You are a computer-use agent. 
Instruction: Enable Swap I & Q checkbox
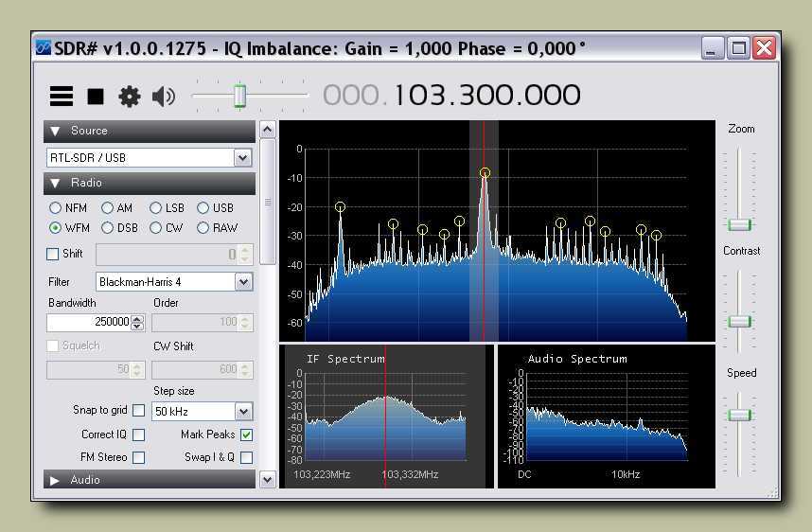pos(246,458)
